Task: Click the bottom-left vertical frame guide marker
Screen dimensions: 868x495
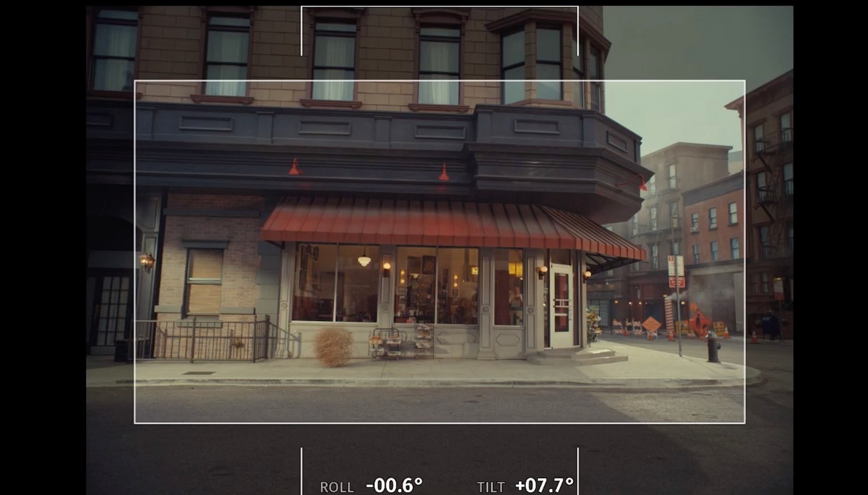Action: (302, 471)
